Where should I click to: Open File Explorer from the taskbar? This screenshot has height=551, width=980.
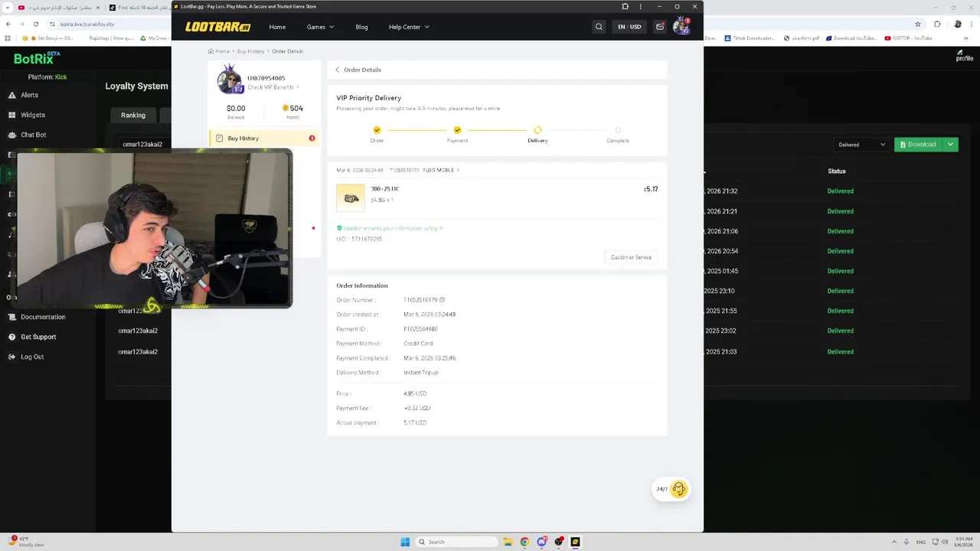coord(508,542)
